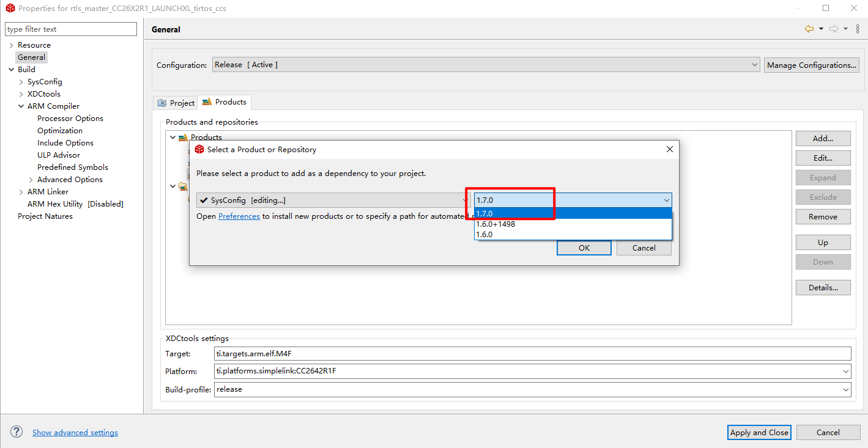Expand the SysConfig tree node
The height and width of the screenshot is (448, 868).
pos(21,82)
